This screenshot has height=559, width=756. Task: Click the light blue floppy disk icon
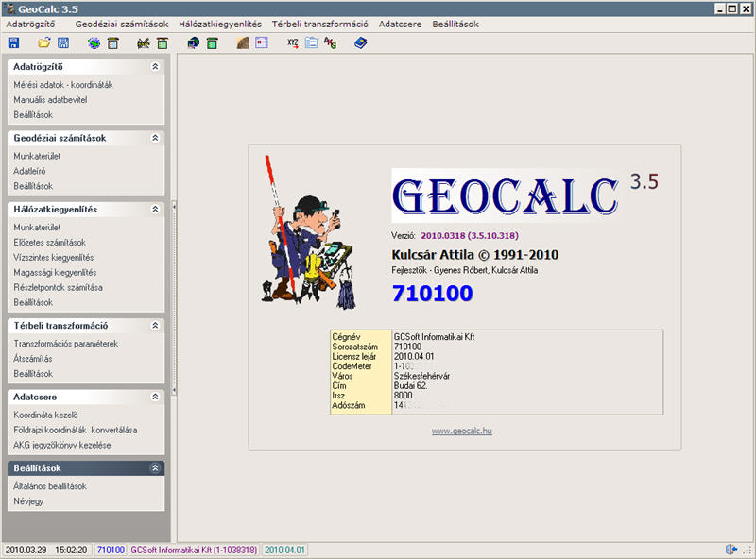click(63, 42)
